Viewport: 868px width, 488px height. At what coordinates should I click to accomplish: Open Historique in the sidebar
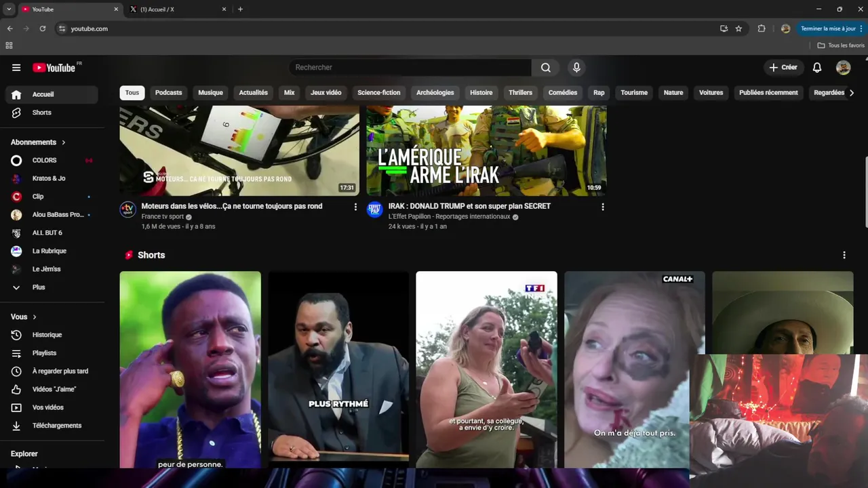coord(52,335)
